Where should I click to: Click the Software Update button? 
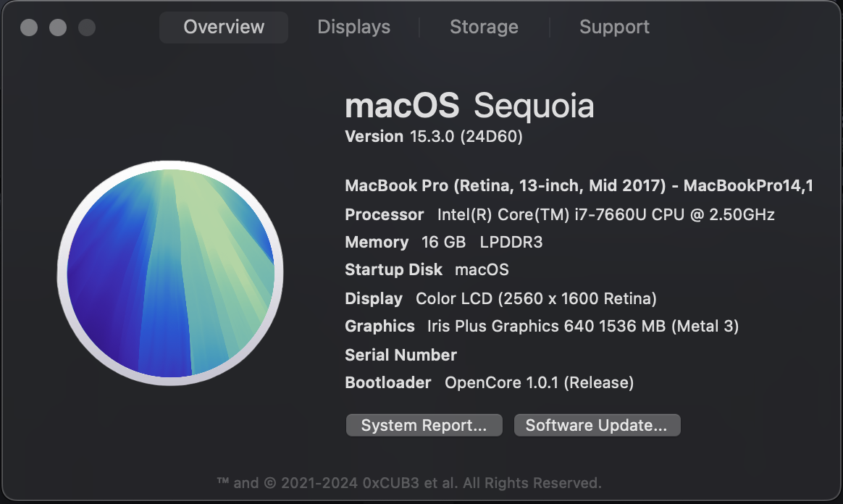tap(597, 426)
